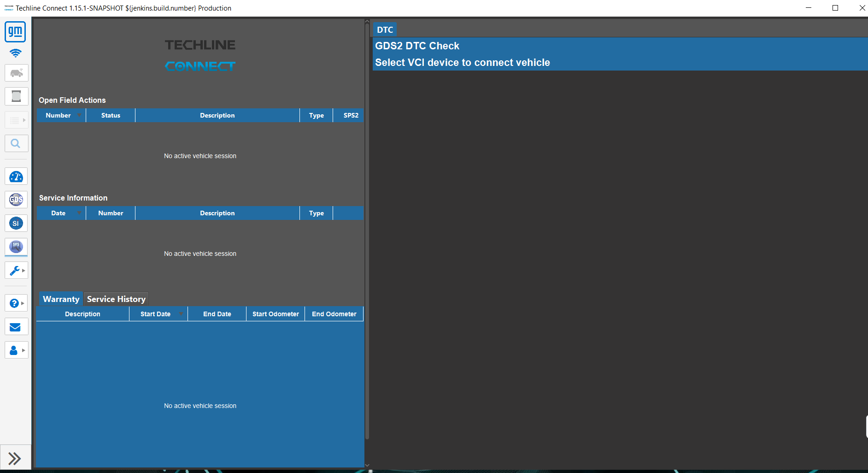Viewport: 868px width, 473px height.
Task: Expand the help question mark menu
Action: (x=17, y=303)
